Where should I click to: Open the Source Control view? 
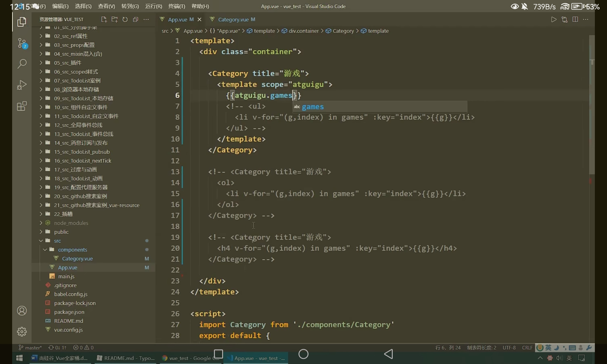pos(22,43)
